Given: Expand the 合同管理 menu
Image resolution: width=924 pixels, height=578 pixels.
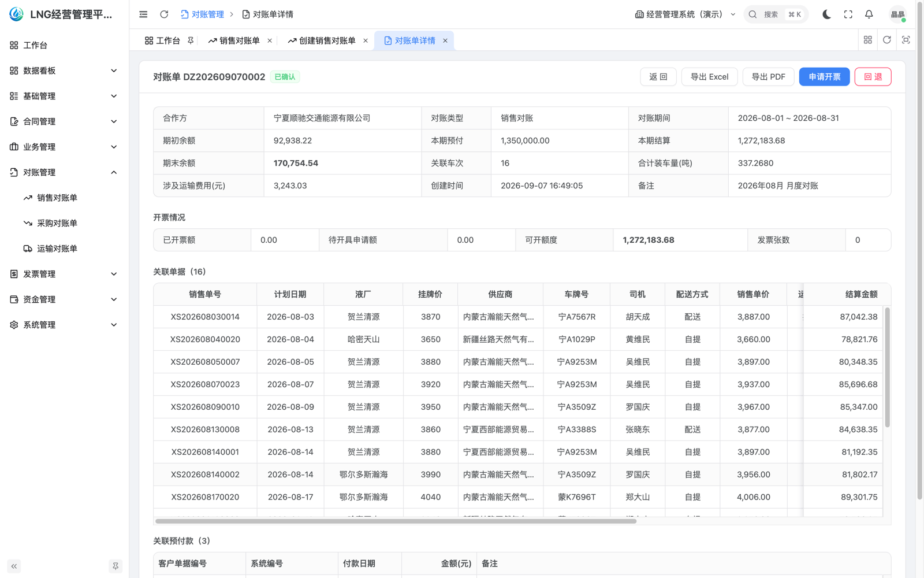Looking at the screenshot, I should pyautogui.click(x=64, y=121).
